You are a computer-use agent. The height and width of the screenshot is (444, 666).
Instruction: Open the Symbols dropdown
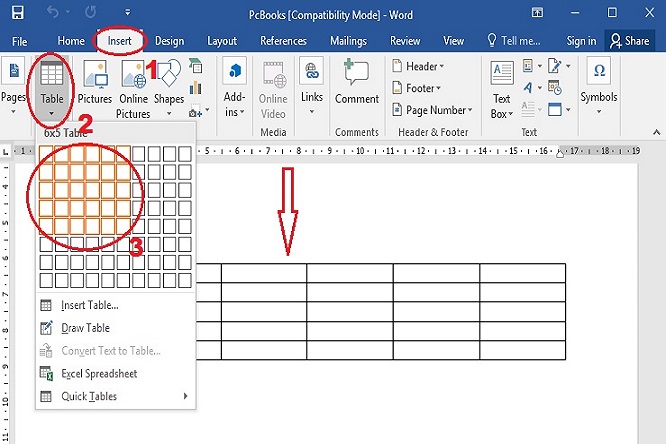pyautogui.click(x=599, y=86)
